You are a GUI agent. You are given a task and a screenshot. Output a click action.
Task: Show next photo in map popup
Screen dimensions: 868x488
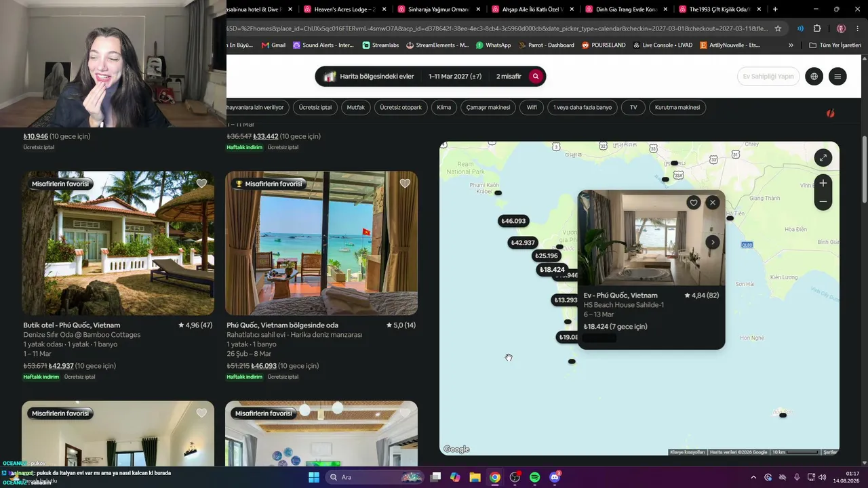[712, 242]
